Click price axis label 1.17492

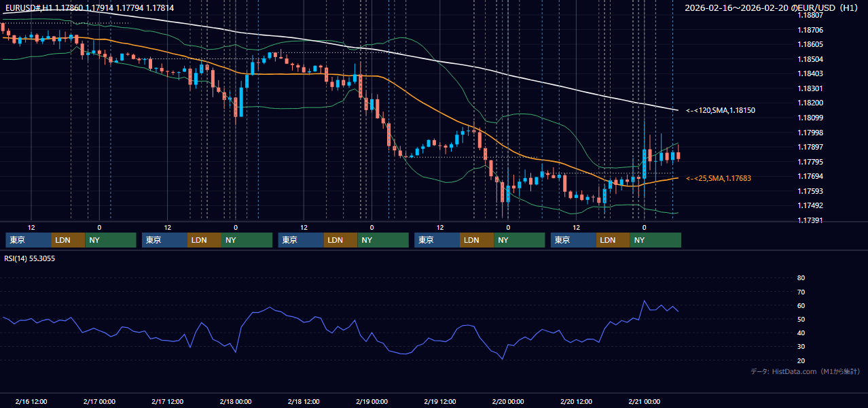point(810,205)
